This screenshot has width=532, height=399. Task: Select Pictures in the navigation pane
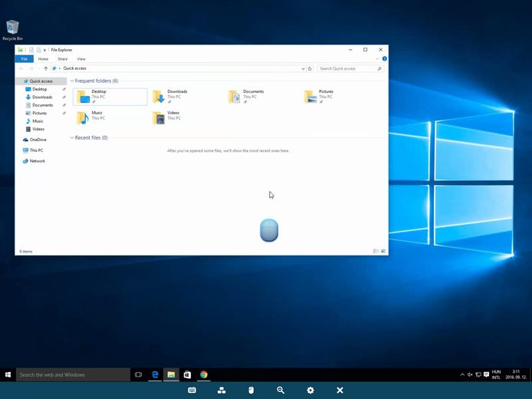(39, 113)
